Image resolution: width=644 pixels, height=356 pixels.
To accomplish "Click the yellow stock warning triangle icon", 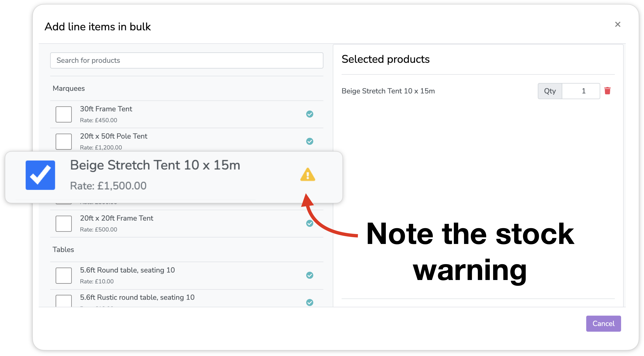I will tap(308, 174).
